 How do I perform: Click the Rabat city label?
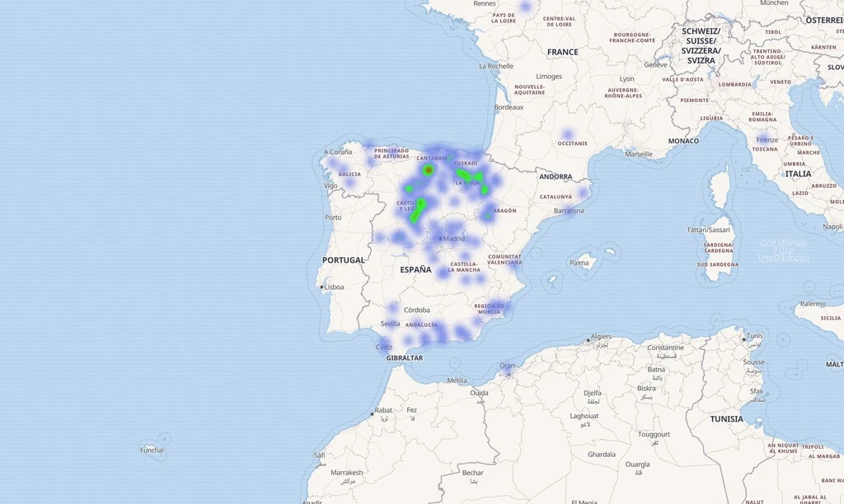(383, 410)
